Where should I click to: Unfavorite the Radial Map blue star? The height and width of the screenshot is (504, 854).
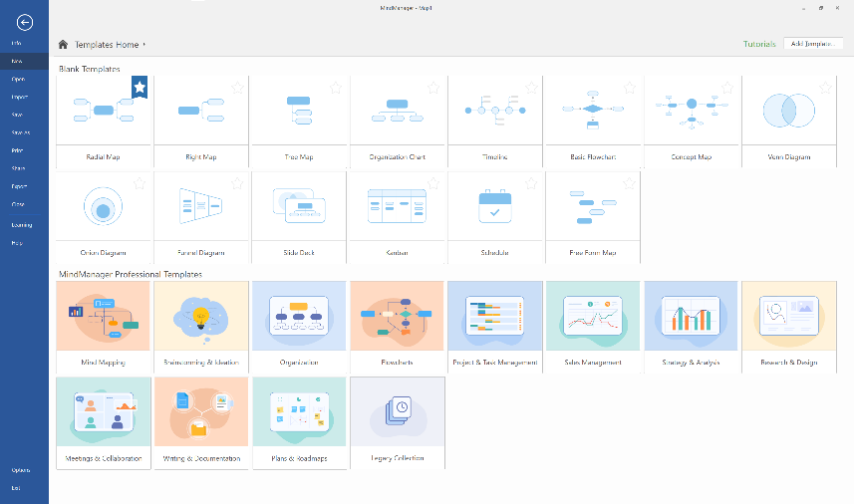pyautogui.click(x=140, y=88)
